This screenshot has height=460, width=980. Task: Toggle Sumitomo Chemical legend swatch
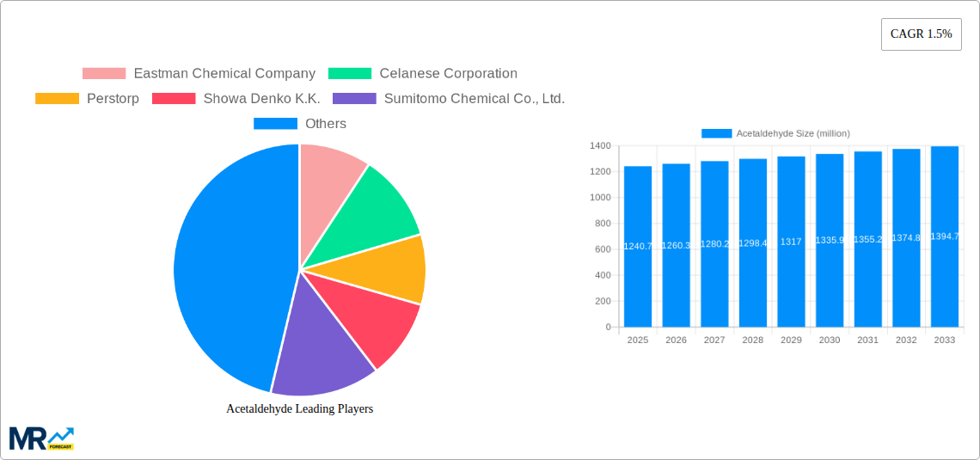tap(354, 99)
